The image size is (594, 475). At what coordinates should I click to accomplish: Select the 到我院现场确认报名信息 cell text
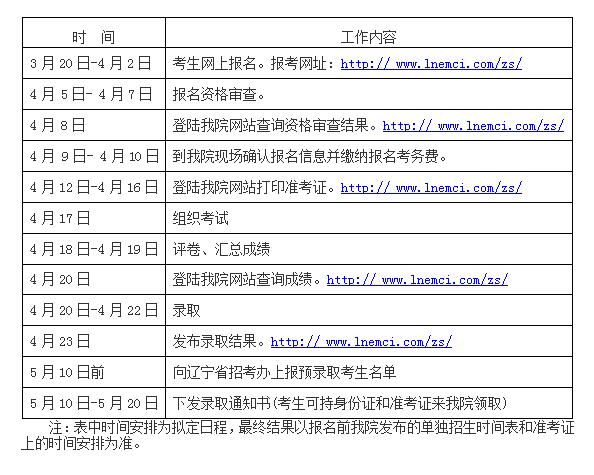(x=310, y=156)
